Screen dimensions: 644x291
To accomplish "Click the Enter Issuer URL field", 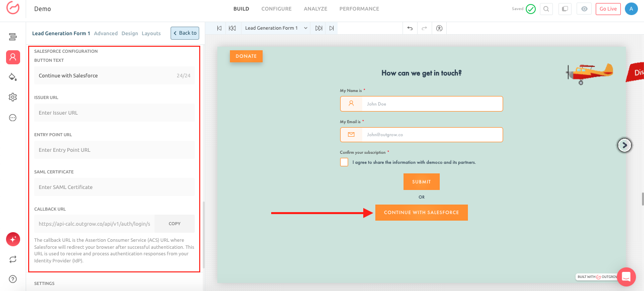I will tap(114, 113).
